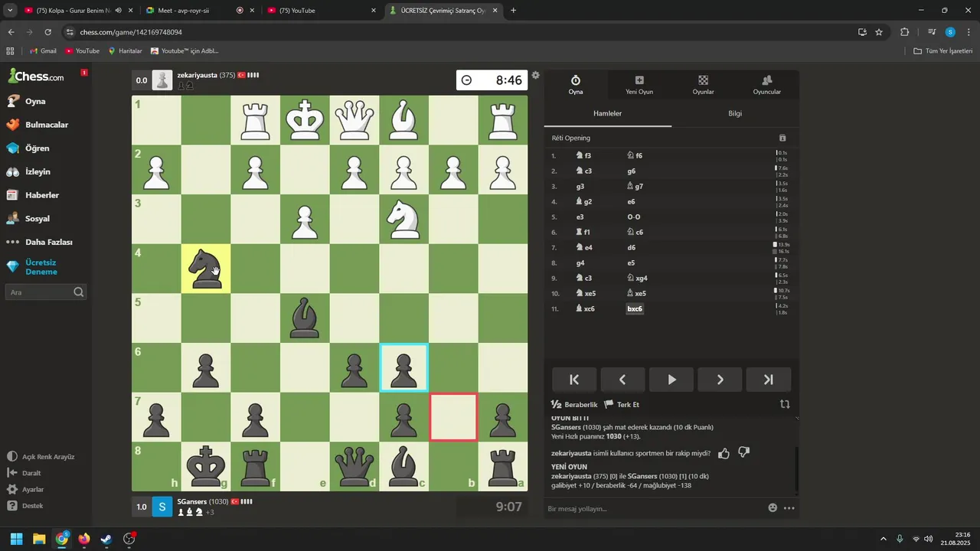Give thumbs down for opponent sportsmanship
The height and width of the screenshot is (551, 980).
click(x=743, y=453)
